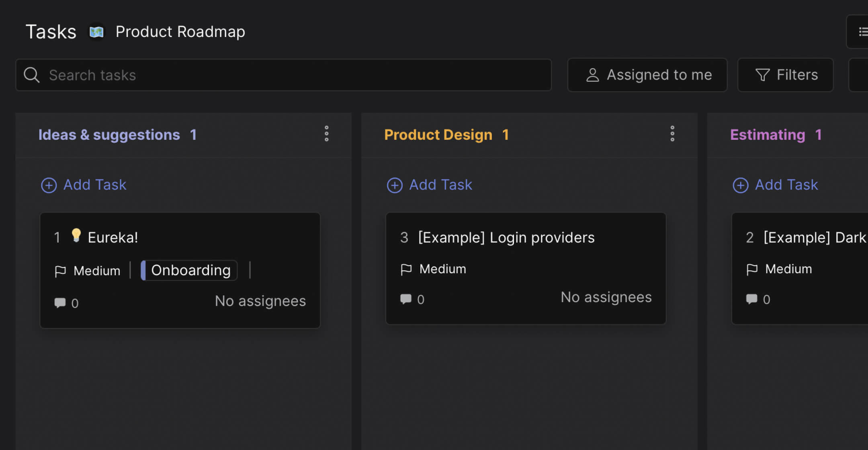The height and width of the screenshot is (450, 868).
Task: Open comments via speech bubble on Login providers card
Action: (x=406, y=299)
